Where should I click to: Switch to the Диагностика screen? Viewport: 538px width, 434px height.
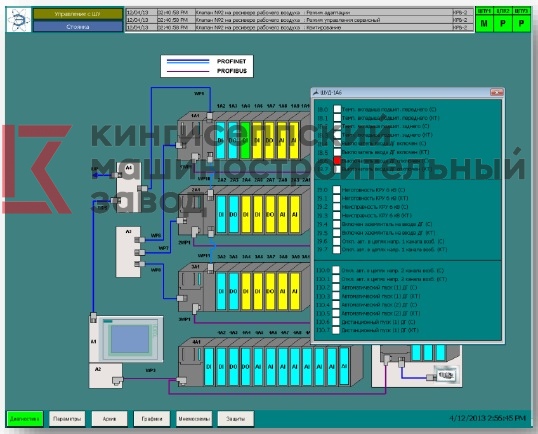(25, 419)
